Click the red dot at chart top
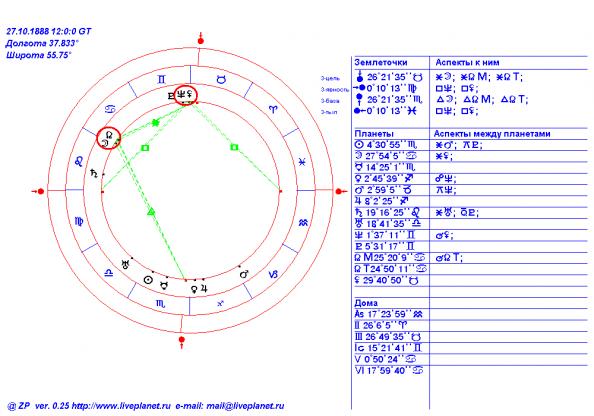 tap(201, 41)
